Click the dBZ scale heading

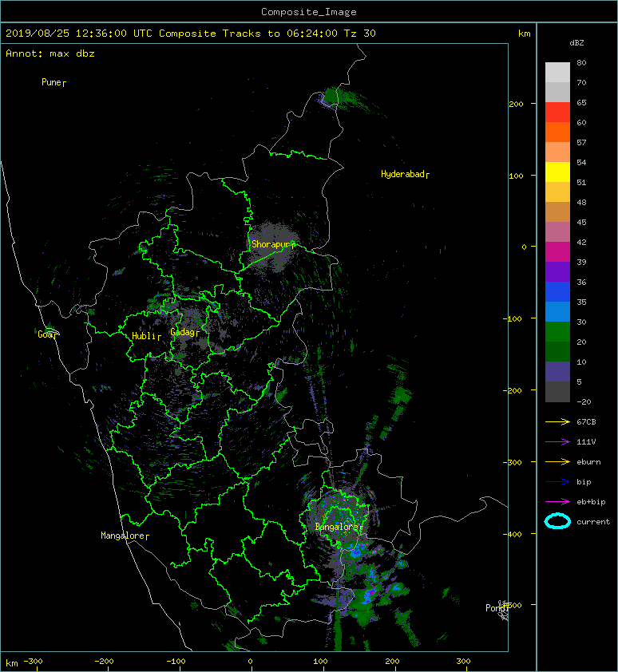576,43
